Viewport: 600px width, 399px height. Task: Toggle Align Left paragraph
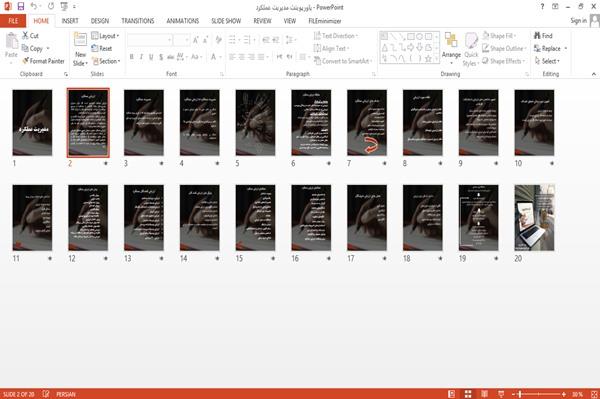(232, 57)
